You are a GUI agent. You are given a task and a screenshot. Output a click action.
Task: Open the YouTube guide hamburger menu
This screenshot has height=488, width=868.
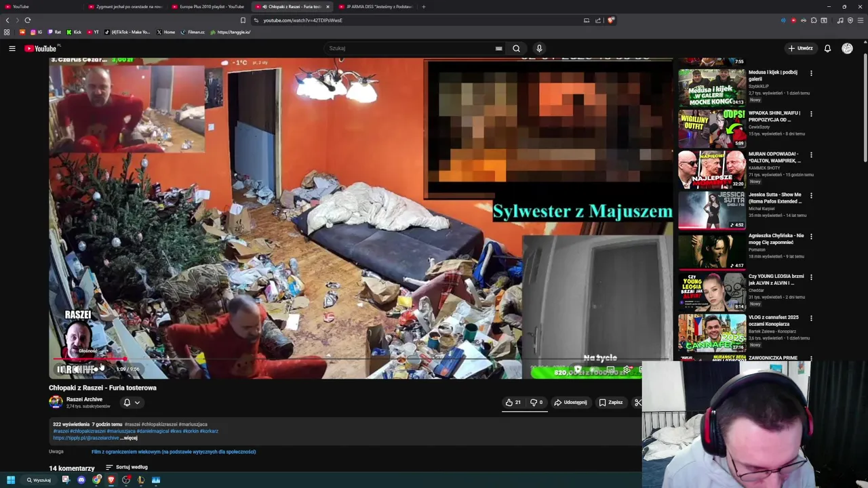pyautogui.click(x=12, y=49)
